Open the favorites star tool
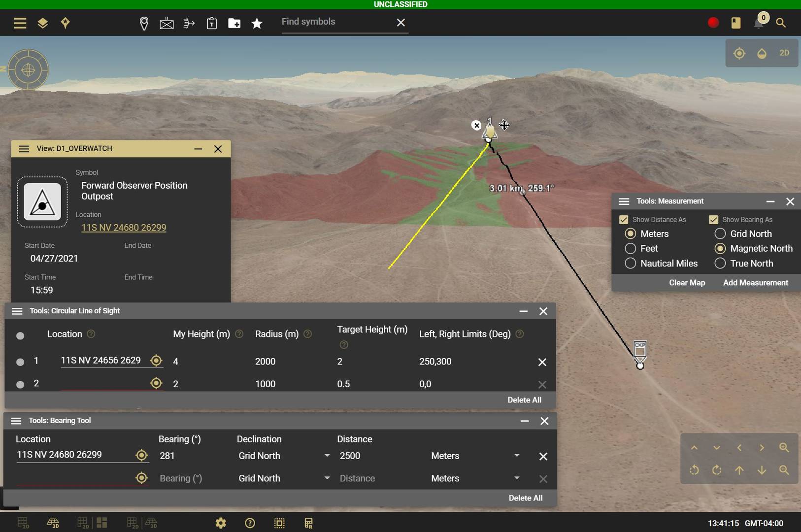 point(257,23)
